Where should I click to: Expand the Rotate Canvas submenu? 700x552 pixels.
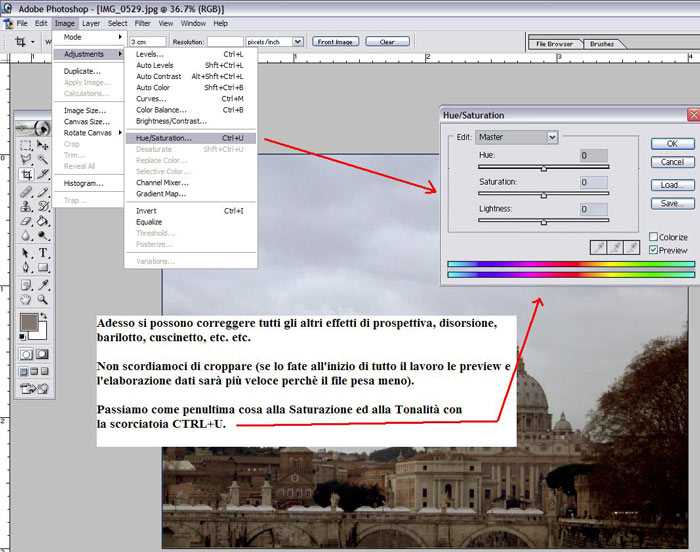[x=90, y=133]
